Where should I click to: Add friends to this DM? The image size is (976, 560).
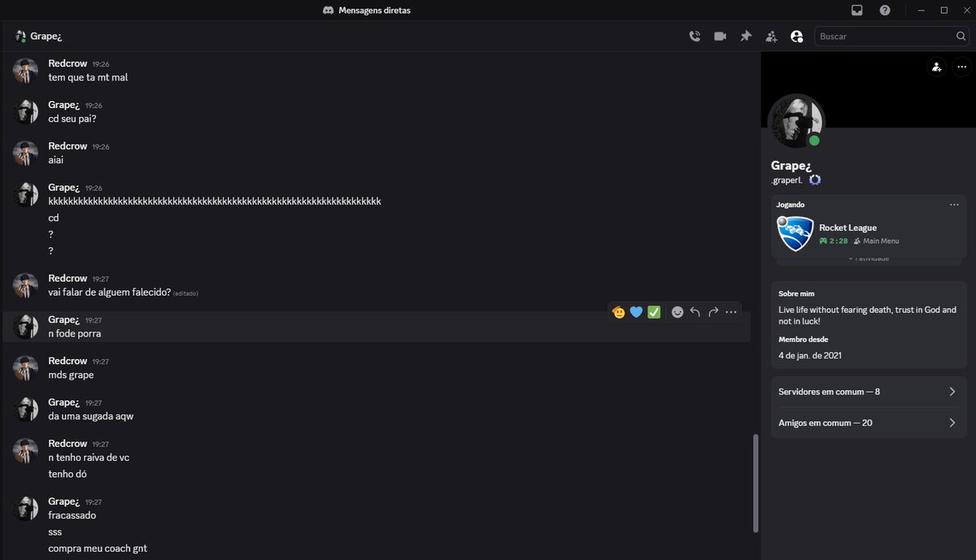pyautogui.click(x=771, y=36)
